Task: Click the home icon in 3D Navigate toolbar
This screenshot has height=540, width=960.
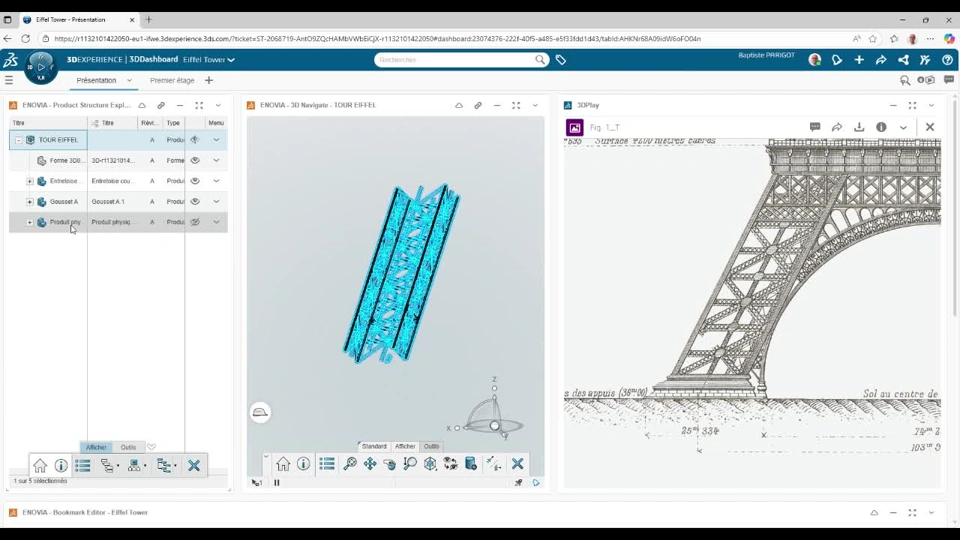Action: click(x=283, y=464)
